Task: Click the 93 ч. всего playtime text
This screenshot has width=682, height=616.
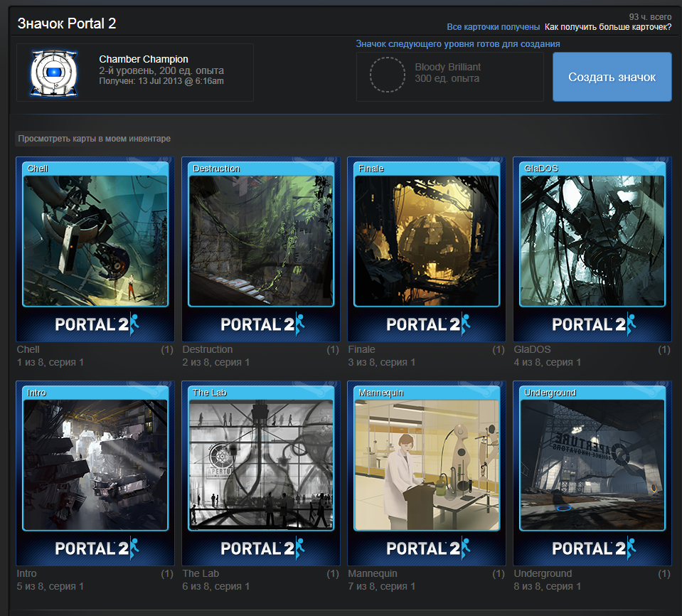Action: pyautogui.click(x=650, y=17)
